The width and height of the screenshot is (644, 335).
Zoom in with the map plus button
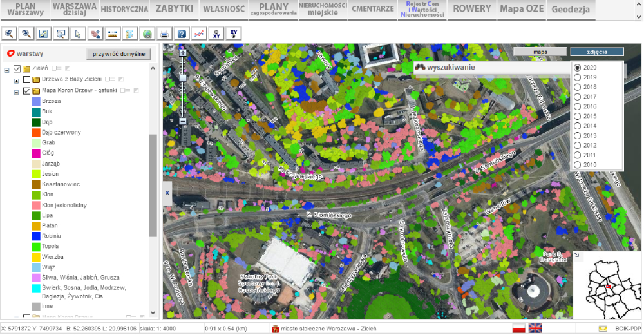[x=183, y=53]
